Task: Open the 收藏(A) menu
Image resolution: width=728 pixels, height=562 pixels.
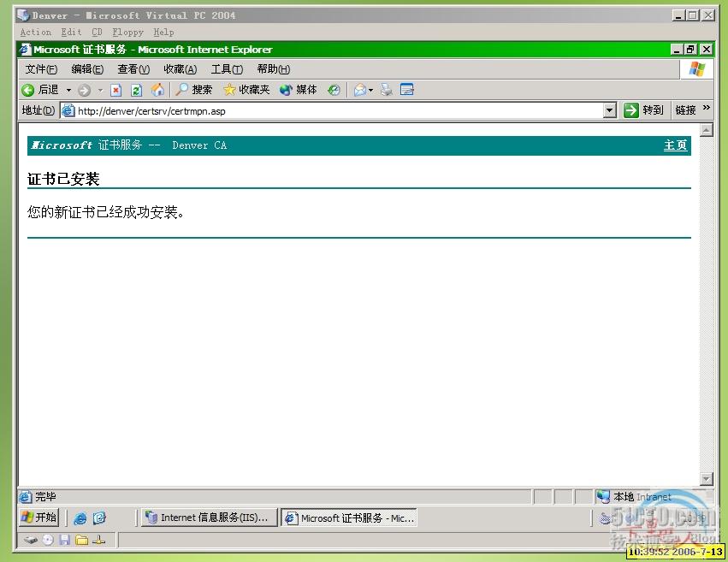Action: [181, 69]
